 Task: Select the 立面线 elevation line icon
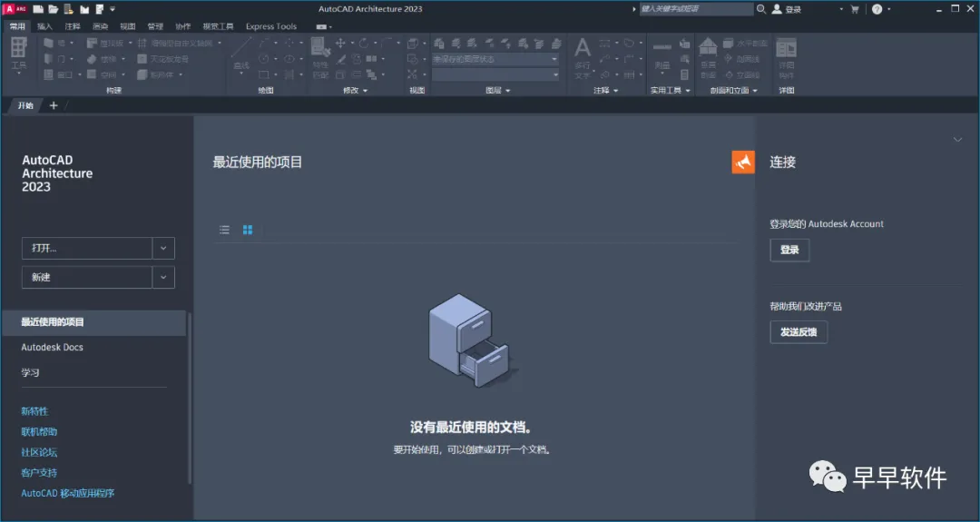coord(728,74)
